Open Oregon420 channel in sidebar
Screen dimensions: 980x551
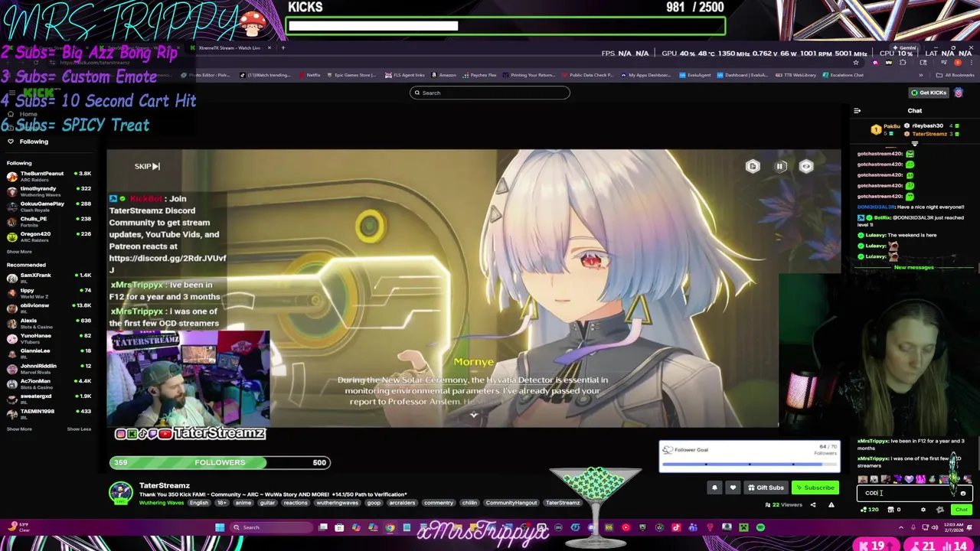coord(49,236)
